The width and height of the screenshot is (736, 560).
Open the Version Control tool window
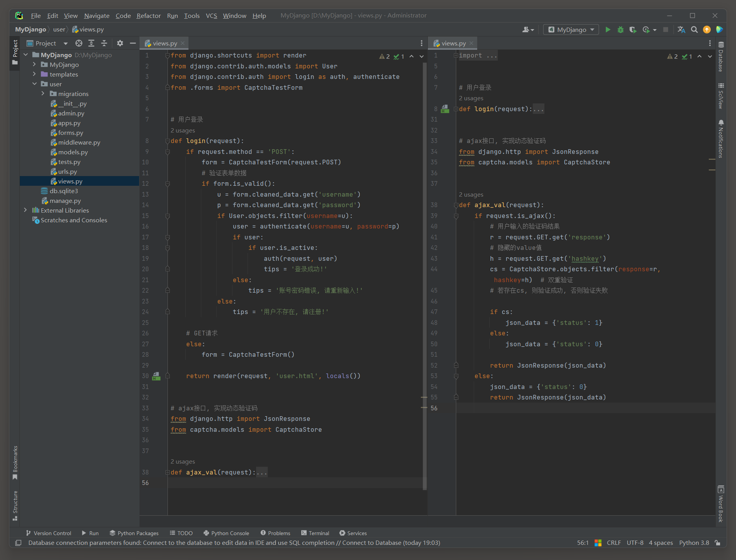(49, 533)
